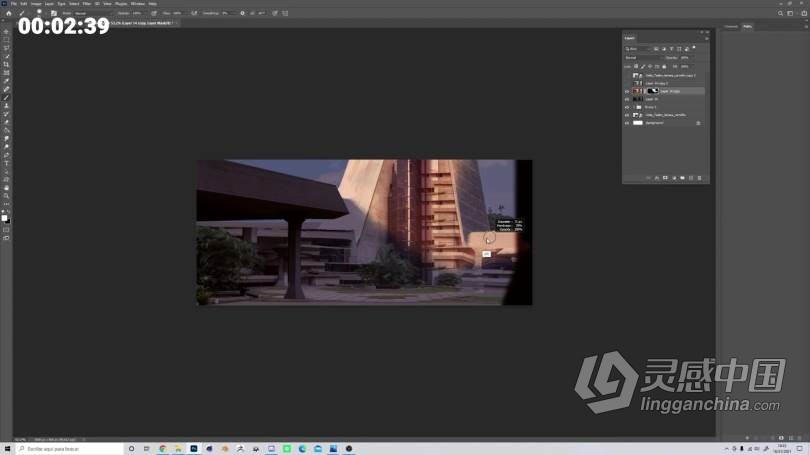Open the Layer menu

[49, 4]
